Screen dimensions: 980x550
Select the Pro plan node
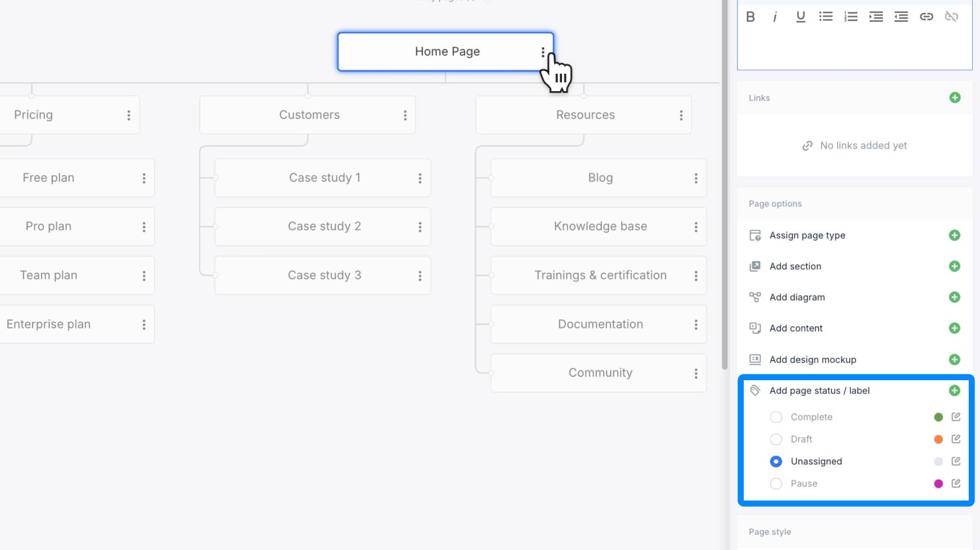click(x=77, y=227)
